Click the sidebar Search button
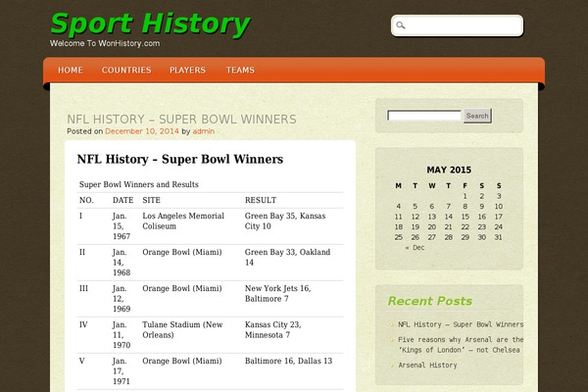 tap(477, 116)
